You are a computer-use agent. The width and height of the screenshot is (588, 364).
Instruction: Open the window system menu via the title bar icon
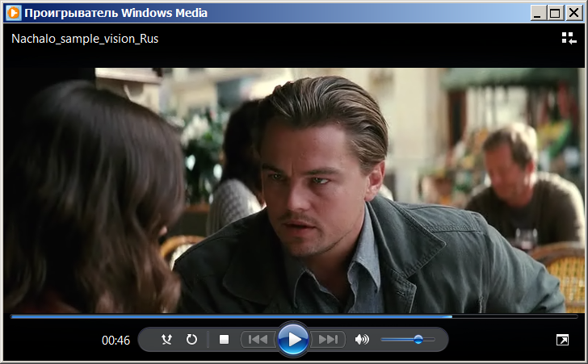[x=13, y=13]
